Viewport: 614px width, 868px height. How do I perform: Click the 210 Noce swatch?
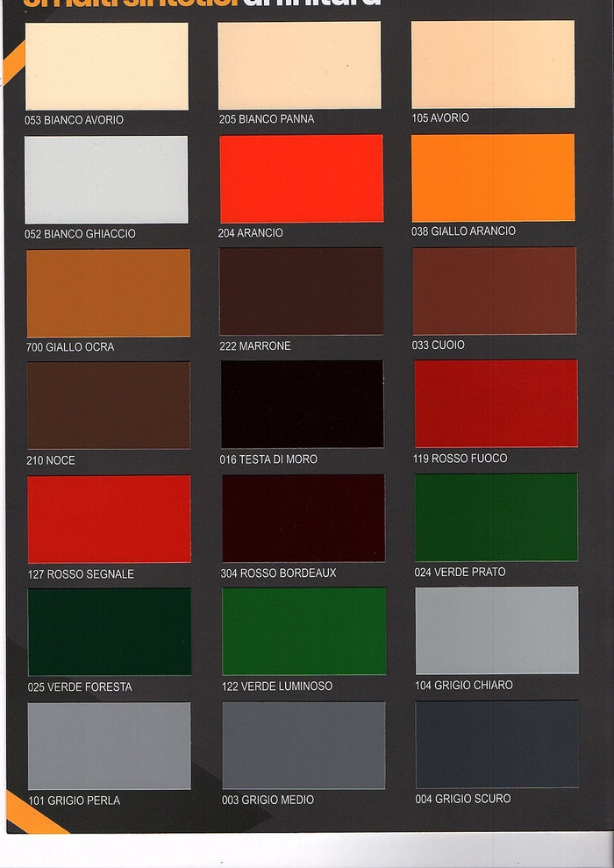108,405
